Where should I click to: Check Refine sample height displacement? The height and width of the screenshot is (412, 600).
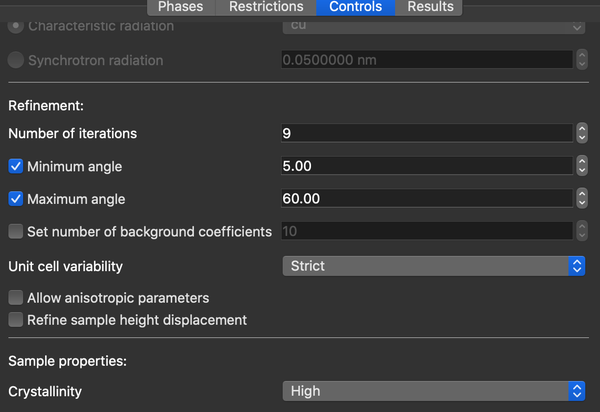16,320
